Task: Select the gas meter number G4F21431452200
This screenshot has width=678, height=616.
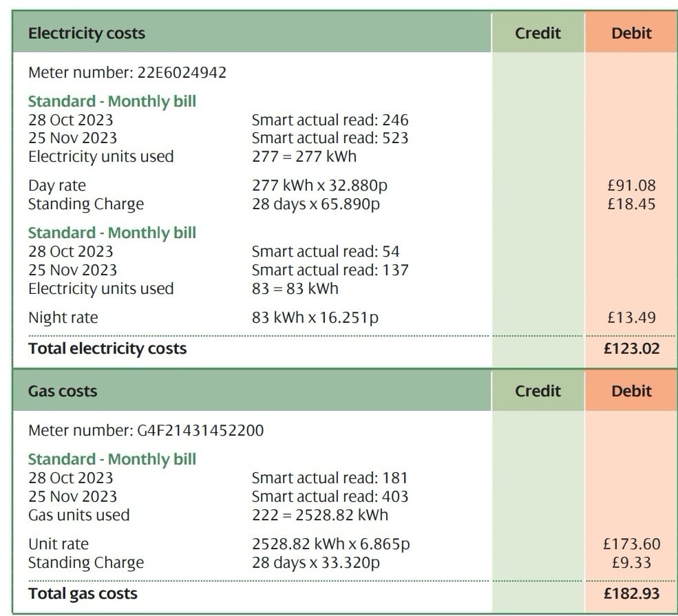Action: 200,431
